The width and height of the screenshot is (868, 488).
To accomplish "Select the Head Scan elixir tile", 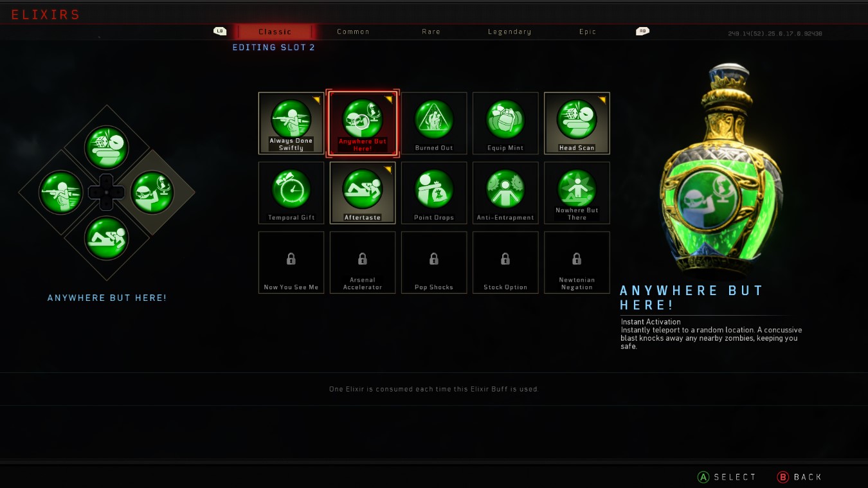I will [x=577, y=123].
